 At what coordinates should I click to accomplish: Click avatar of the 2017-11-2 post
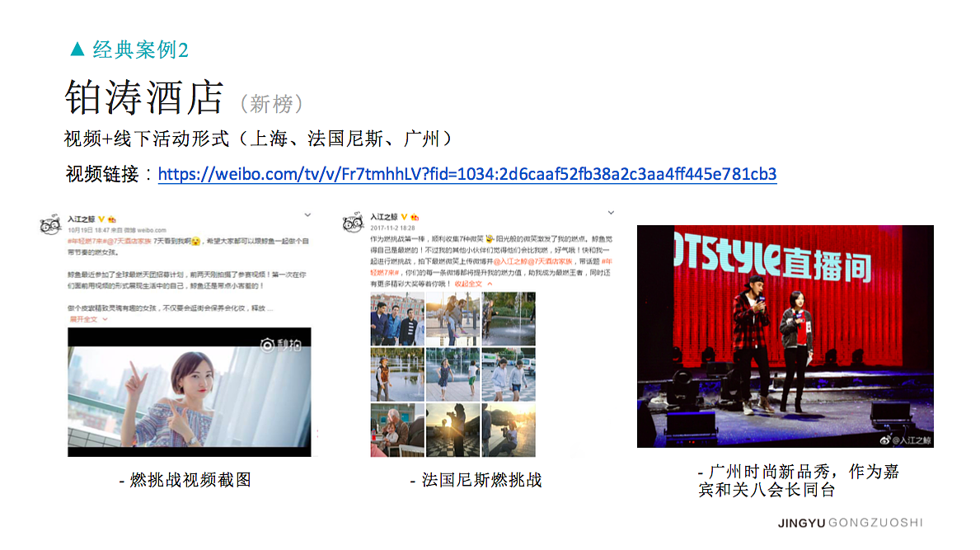(353, 222)
